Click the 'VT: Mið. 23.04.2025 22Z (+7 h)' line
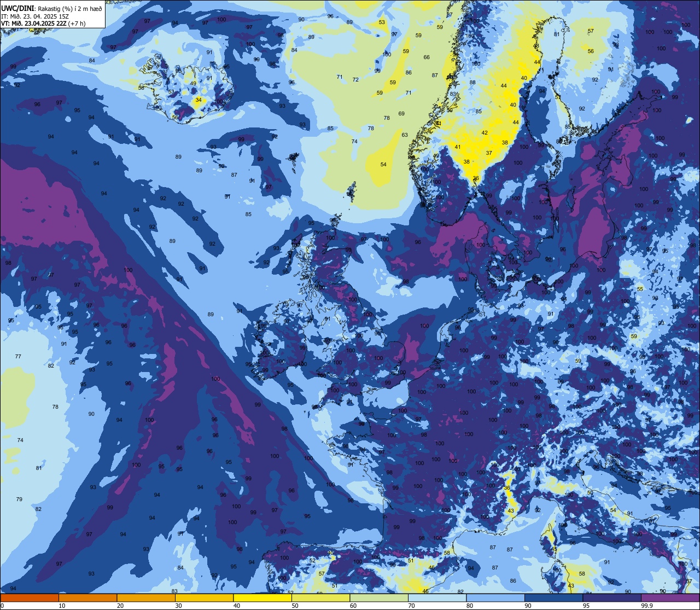 click(43, 23)
